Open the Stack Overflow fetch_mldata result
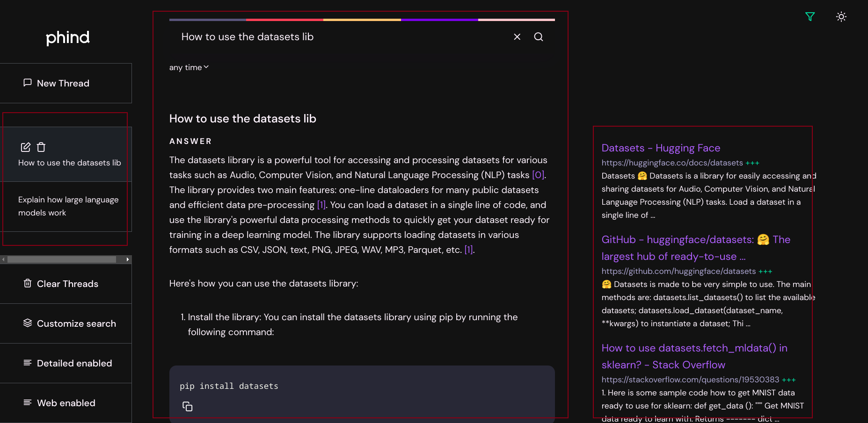Screen dimensions: 868x423 coord(694,357)
